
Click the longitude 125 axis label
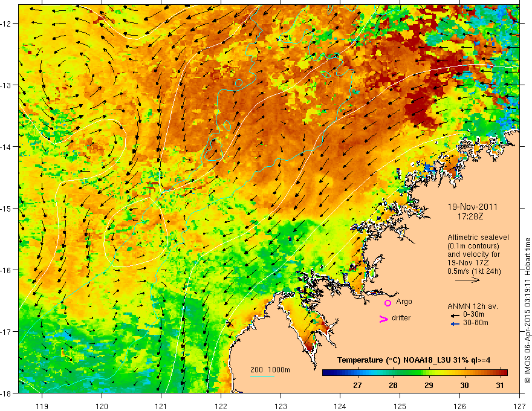click(400, 406)
